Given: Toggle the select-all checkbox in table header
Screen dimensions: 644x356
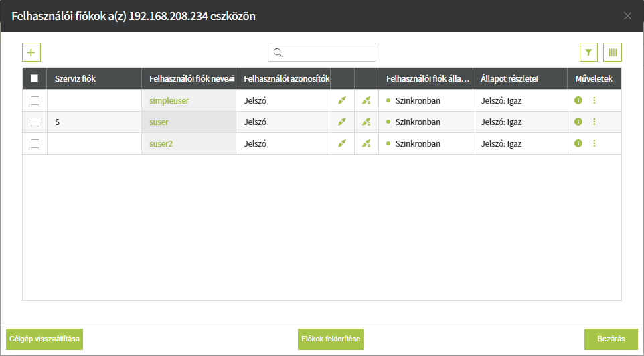Looking at the screenshot, I should [x=35, y=78].
